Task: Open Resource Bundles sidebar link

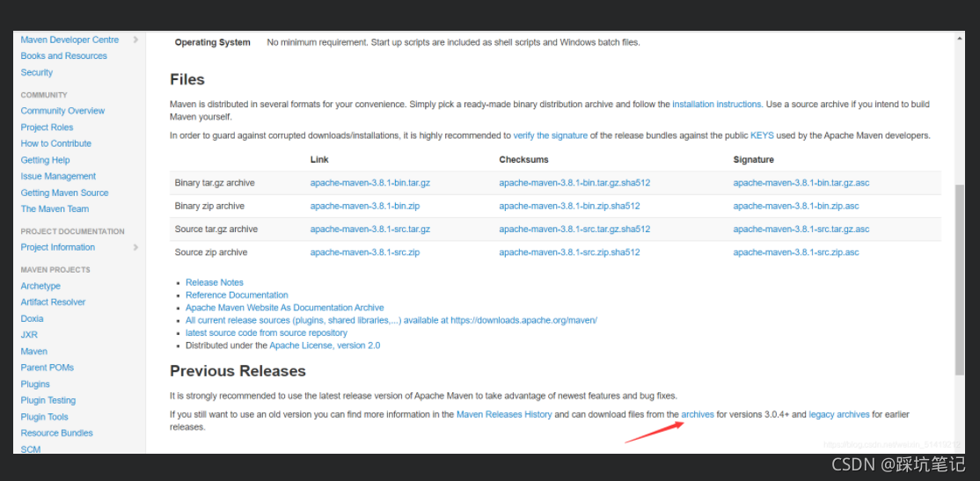Action: click(56, 433)
